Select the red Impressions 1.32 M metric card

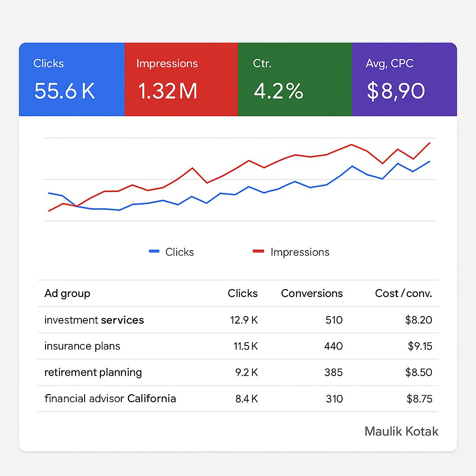point(181,79)
